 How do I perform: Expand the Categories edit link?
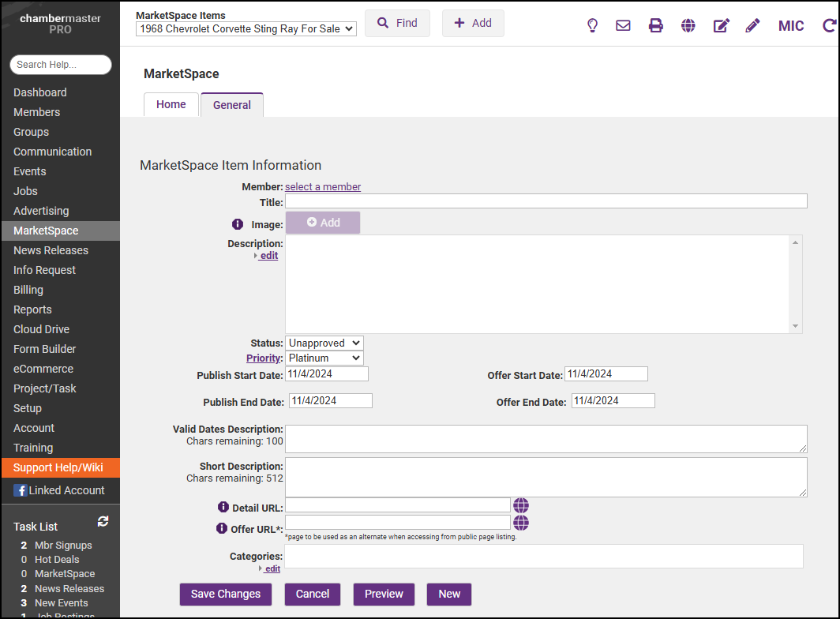[x=271, y=568]
